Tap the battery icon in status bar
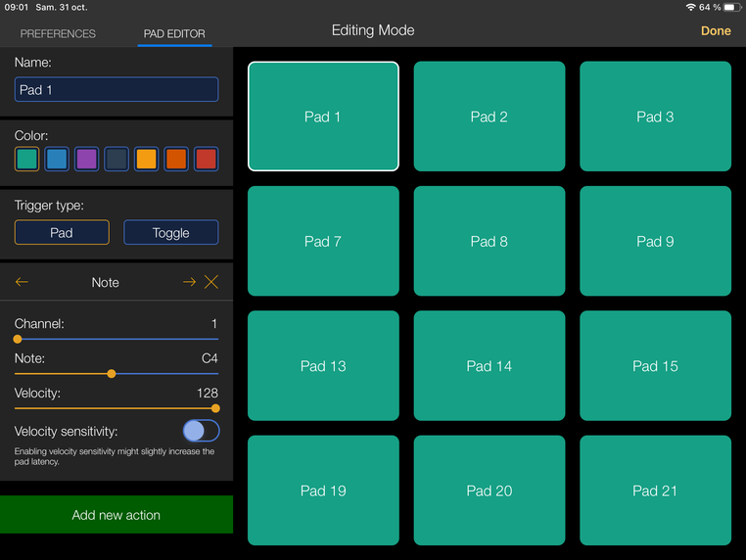 click(x=730, y=7)
